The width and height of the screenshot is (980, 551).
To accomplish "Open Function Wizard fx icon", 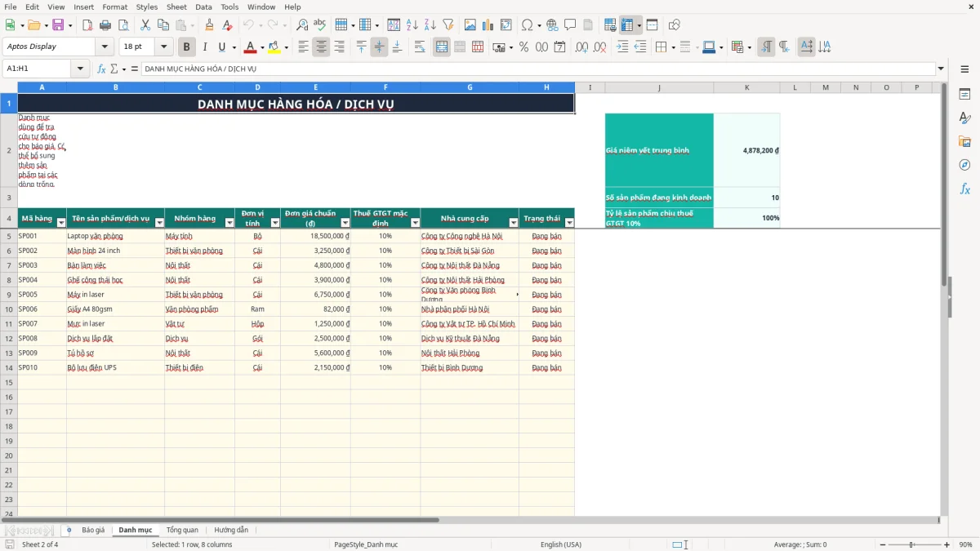I will [101, 69].
